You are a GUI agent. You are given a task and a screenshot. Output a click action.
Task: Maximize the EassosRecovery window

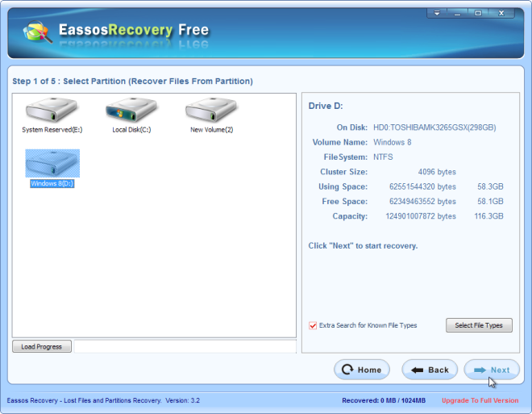478,13
